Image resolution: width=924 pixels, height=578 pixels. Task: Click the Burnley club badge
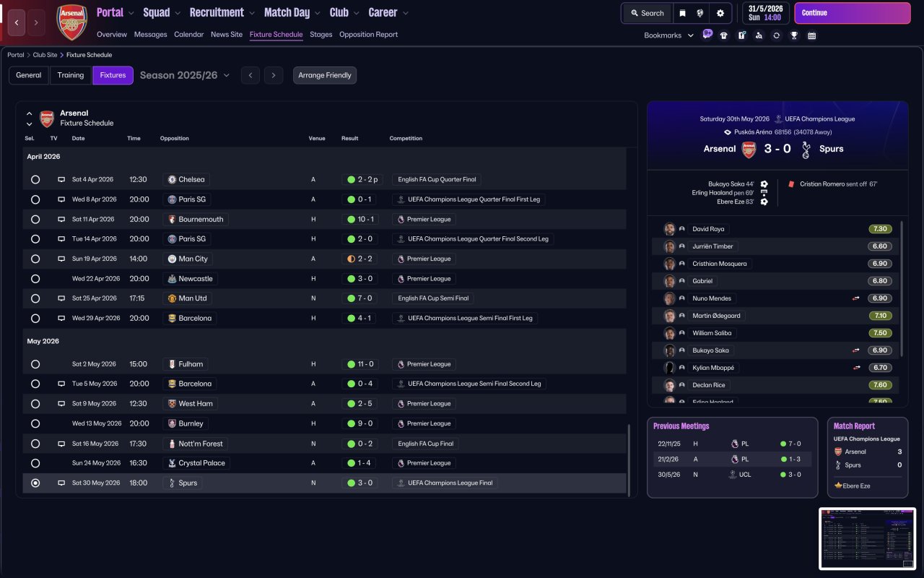pos(172,423)
